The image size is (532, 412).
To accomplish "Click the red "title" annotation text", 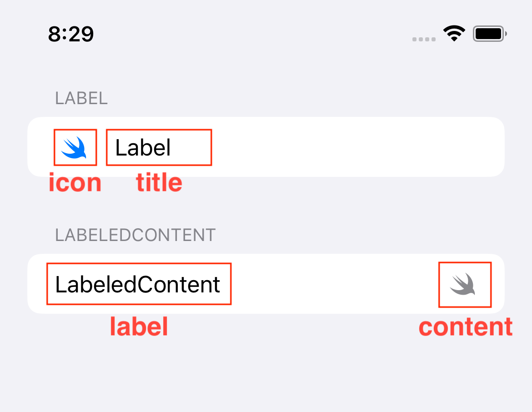I will point(159,183).
